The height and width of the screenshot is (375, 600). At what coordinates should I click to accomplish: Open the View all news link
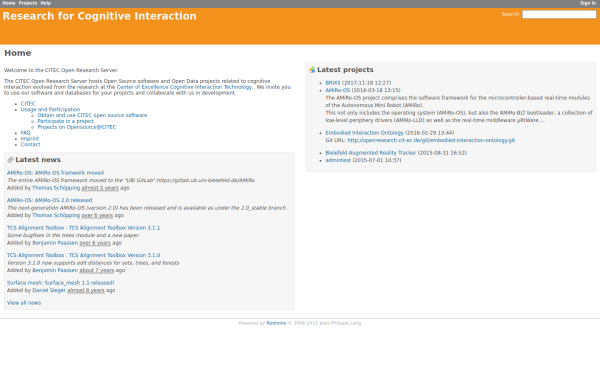click(24, 303)
